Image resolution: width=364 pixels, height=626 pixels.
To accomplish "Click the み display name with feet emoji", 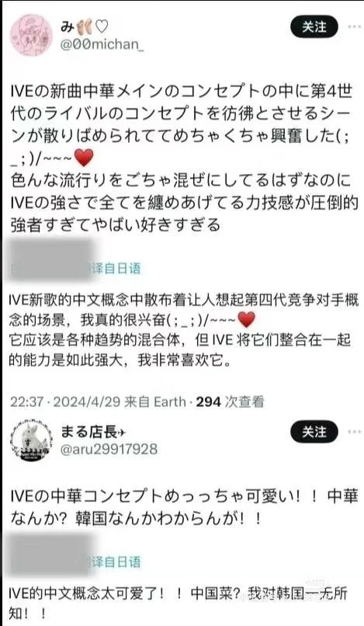I will click(85, 26).
